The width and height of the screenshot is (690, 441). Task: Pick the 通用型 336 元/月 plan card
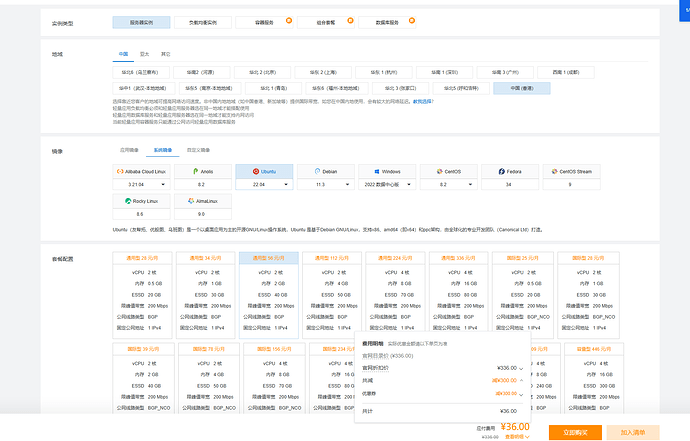pyautogui.click(x=459, y=295)
